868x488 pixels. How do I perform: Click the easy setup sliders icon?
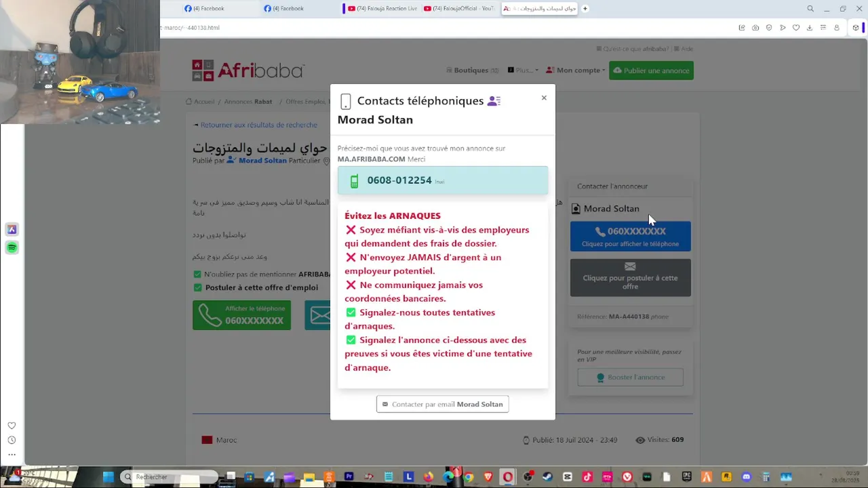pyautogui.click(x=823, y=28)
